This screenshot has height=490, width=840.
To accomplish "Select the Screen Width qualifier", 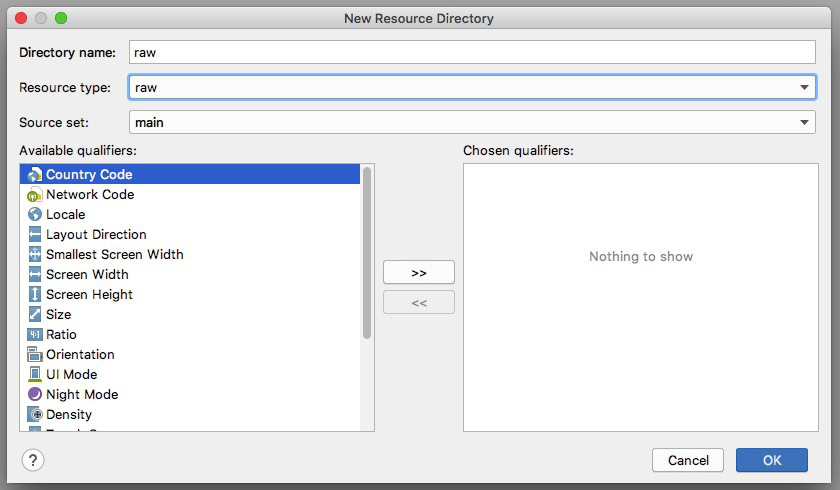I will pyautogui.click(x=190, y=275).
